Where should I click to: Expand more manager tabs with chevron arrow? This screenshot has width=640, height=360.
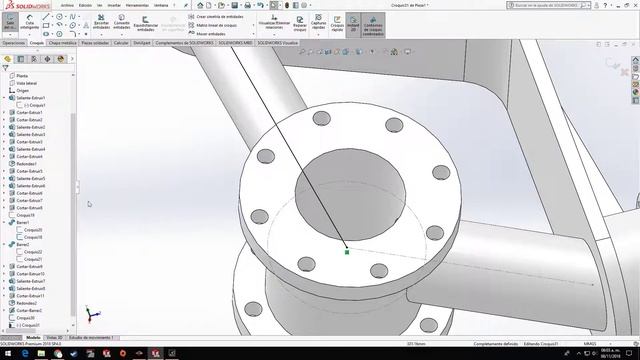tap(72, 59)
